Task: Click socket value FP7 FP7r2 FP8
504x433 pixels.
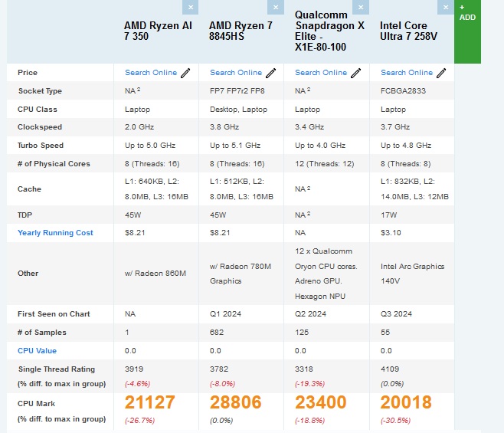Action: click(237, 91)
